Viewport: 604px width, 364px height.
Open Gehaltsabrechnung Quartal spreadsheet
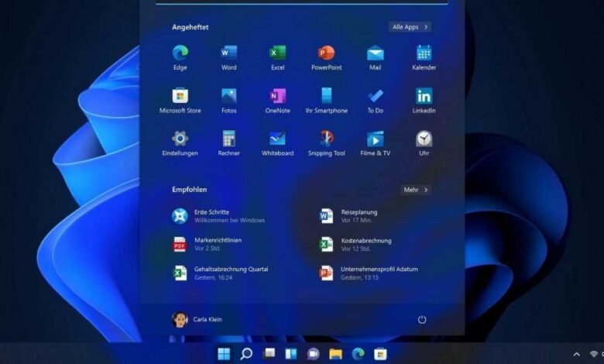pyautogui.click(x=220, y=273)
